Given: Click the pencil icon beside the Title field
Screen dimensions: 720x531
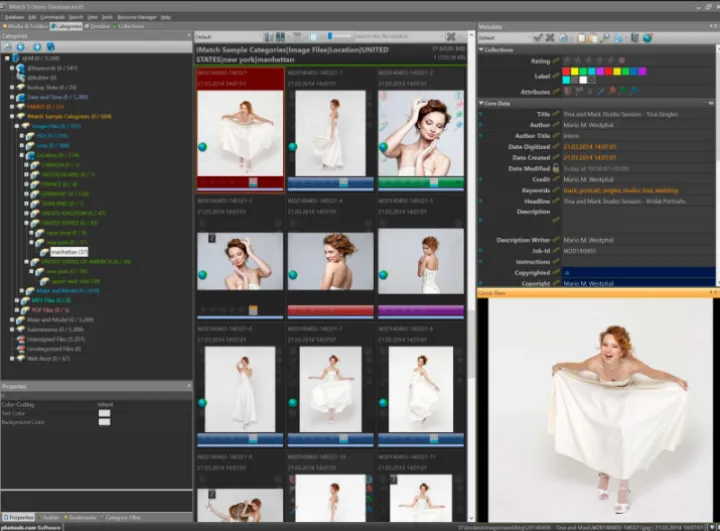Looking at the screenshot, I should 557,114.
